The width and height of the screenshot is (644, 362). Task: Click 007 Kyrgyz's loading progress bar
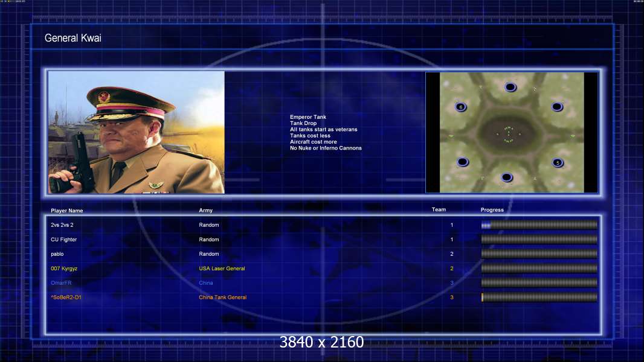tap(539, 268)
